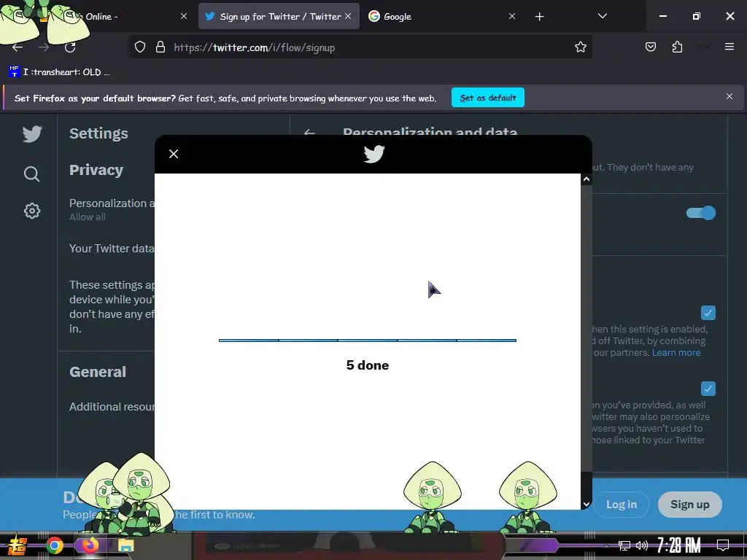The height and width of the screenshot is (560, 747).
Task: Close the Twitter signup dialog with X
Action: (174, 154)
